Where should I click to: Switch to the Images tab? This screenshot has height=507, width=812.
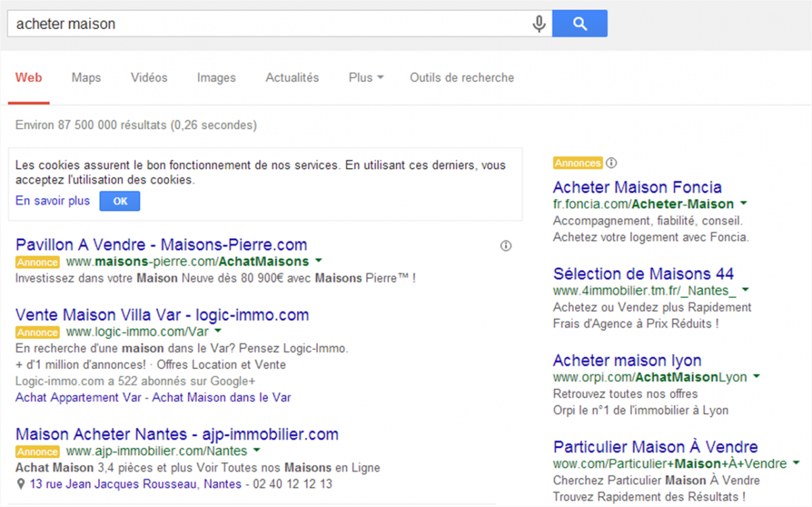217,78
